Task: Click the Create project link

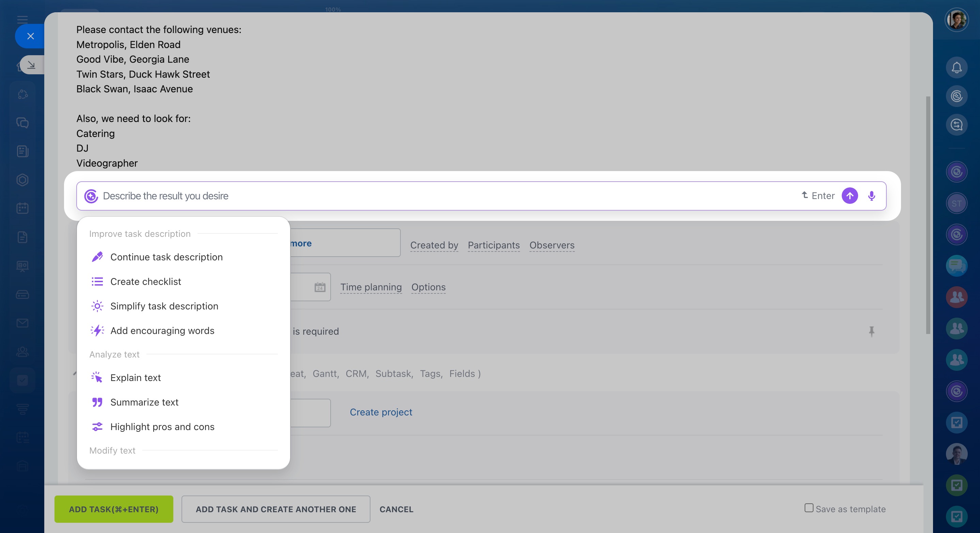Action: [381, 412]
